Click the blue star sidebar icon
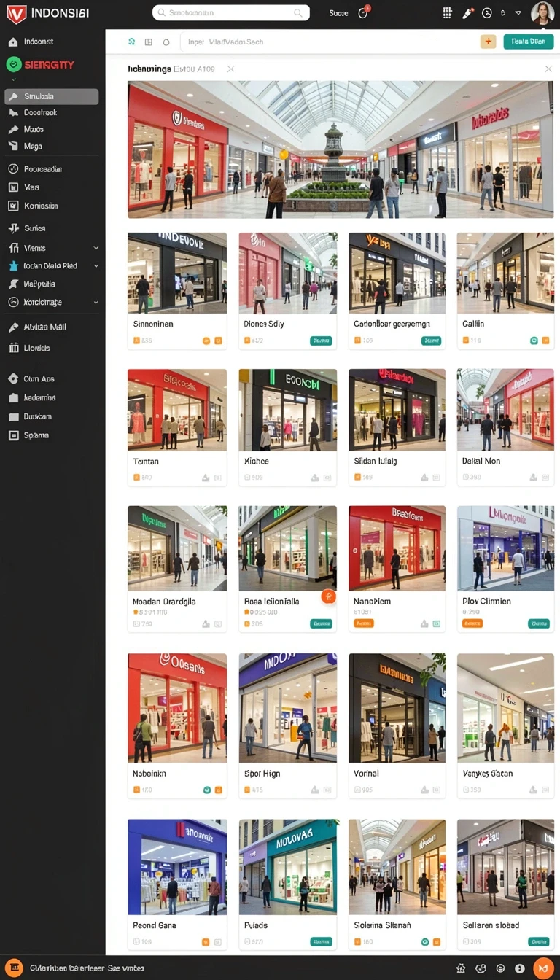 tap(12, 266)
